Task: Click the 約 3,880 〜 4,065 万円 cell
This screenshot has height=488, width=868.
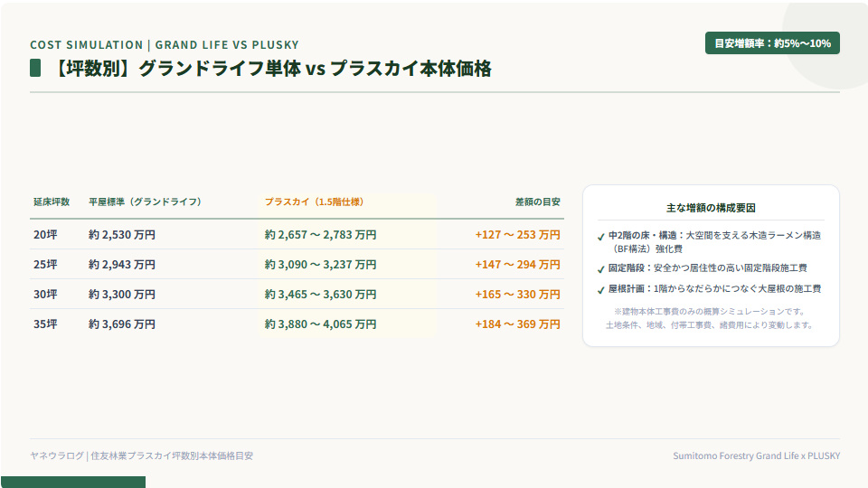Action: 320,324
